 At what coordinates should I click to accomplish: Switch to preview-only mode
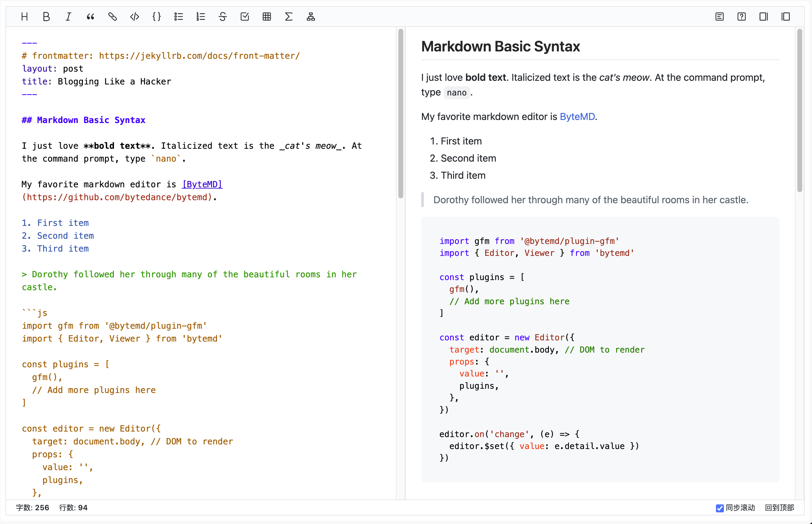pyautogui.click(x=786, y=16)
